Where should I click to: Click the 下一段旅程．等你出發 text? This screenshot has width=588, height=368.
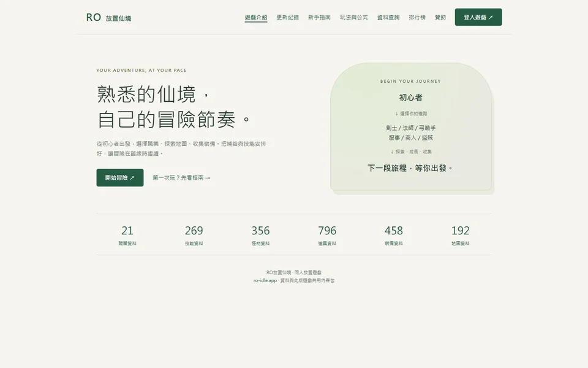[x=410, y=168]
